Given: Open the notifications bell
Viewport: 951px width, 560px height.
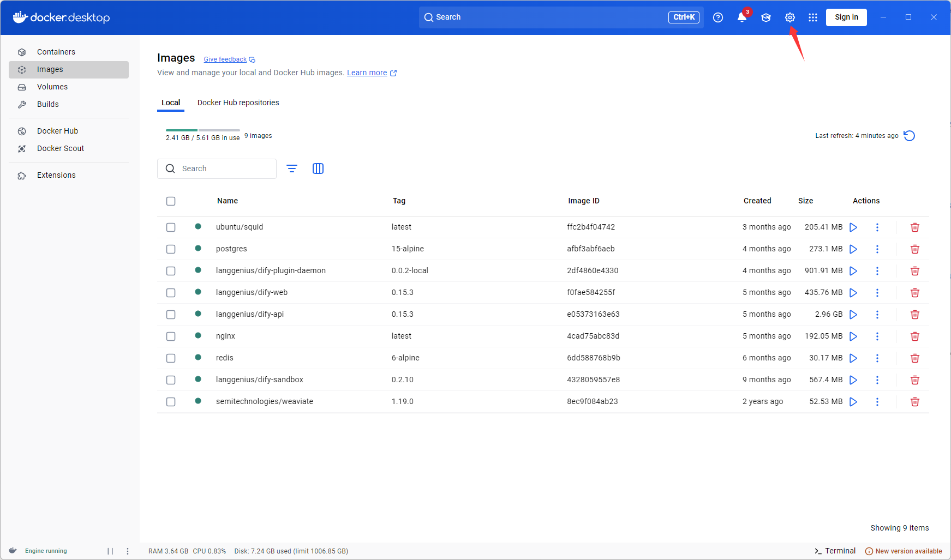Looking at the screenshot, I should [741, 17].
